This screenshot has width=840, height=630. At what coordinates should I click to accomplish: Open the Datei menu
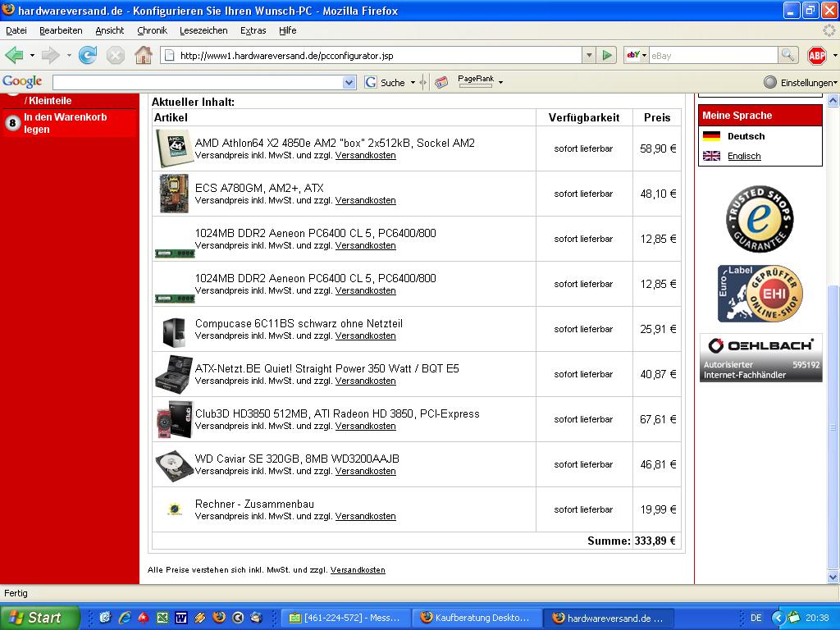pyautogui.click(x=16, y=30)
